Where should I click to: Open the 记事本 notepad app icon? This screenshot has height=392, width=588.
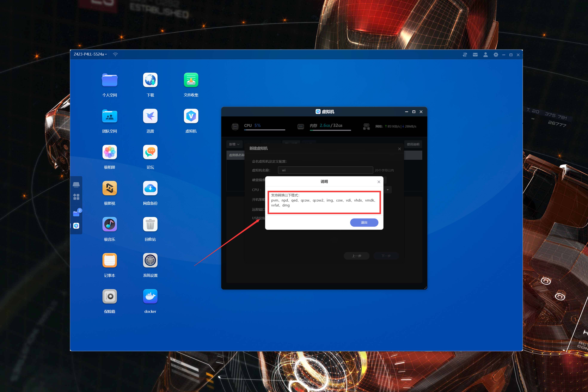pos(110,260)
